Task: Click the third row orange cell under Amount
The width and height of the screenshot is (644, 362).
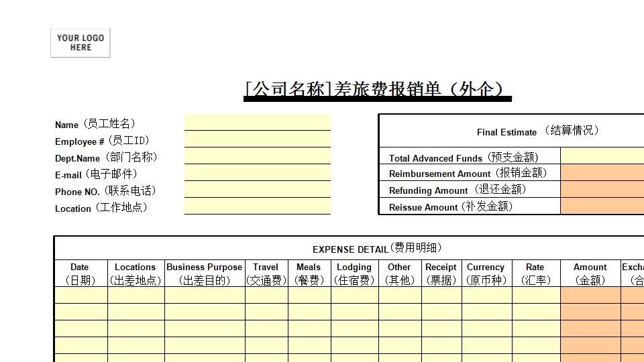Action: pyautogui.click(x=590, y=328)
